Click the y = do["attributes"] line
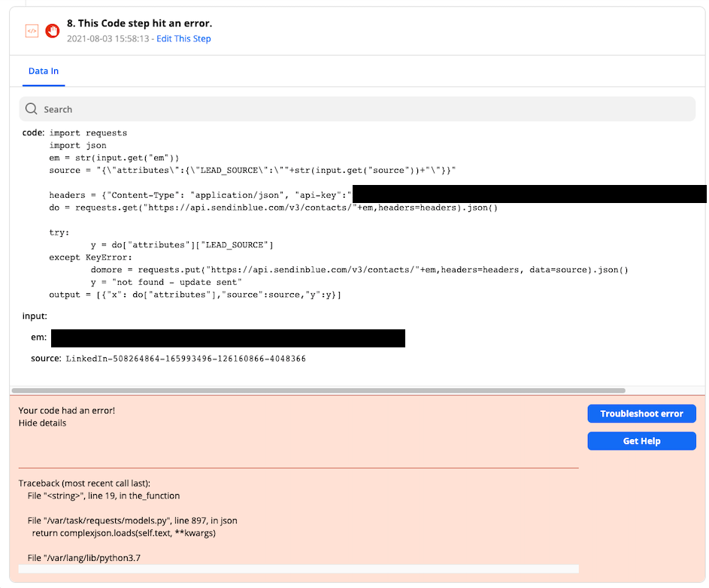 click(182, 245)
